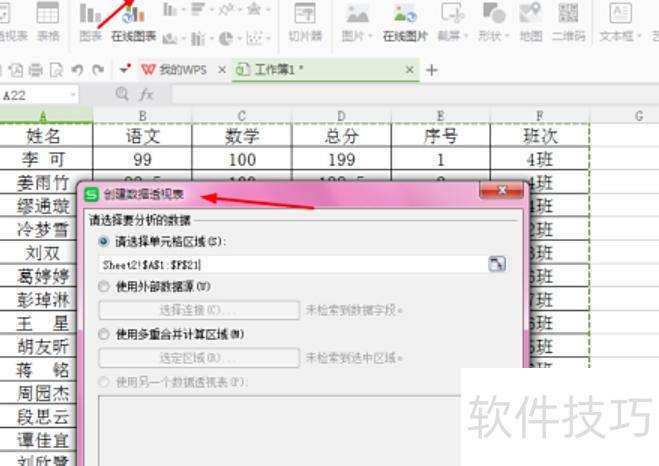Click the 语文 header cell
Screen dimensions: 659x466
click(x=142, y=136)
